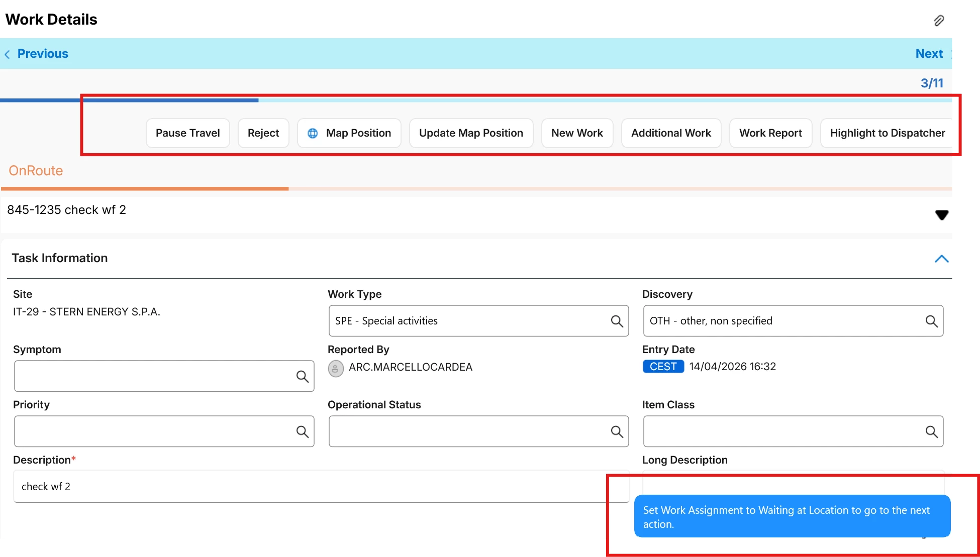Open the Work Report action

[x=770, y=133]
